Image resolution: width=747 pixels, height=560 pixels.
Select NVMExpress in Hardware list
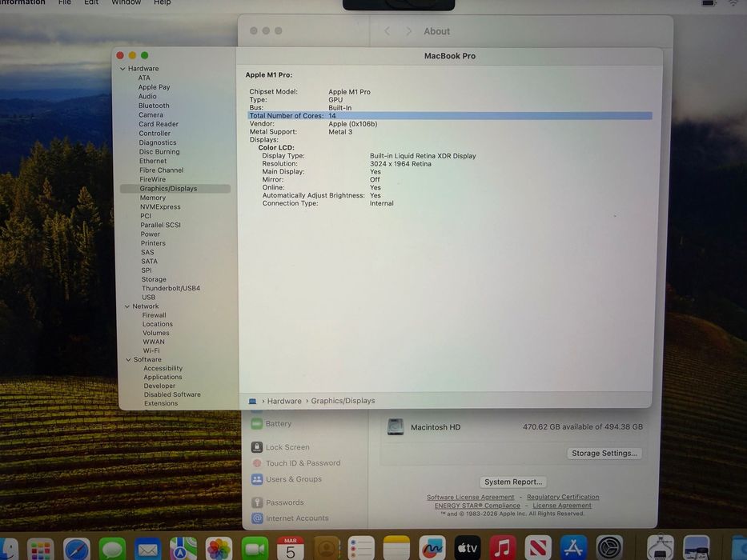(160, 206)
